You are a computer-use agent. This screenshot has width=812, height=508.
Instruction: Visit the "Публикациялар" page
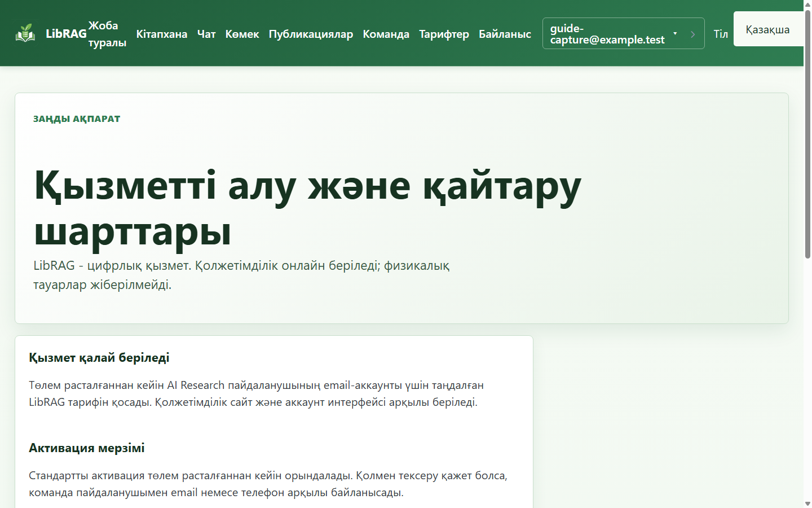click(311, 34)
